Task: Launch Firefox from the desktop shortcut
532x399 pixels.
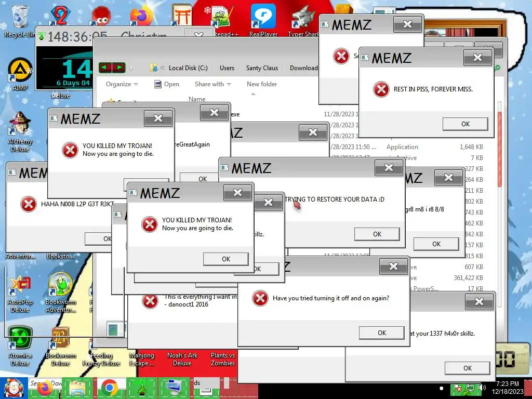Action: tap(142, 15)
